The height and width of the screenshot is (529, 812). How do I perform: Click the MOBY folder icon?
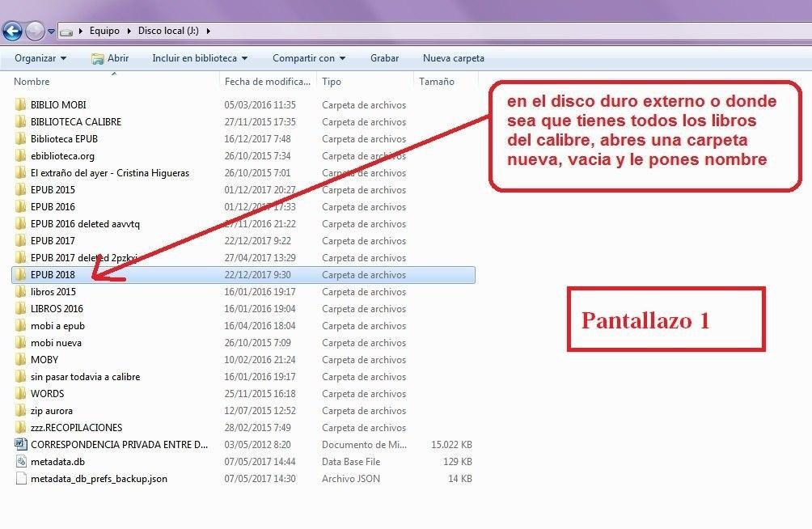pos(21,360)
